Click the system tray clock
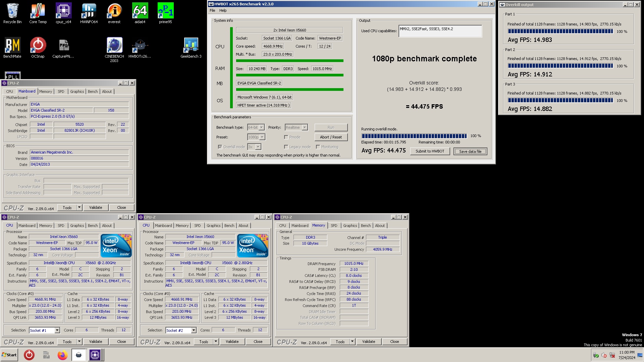644x362 pixels. pyautogui.click(x=627, y=355)
